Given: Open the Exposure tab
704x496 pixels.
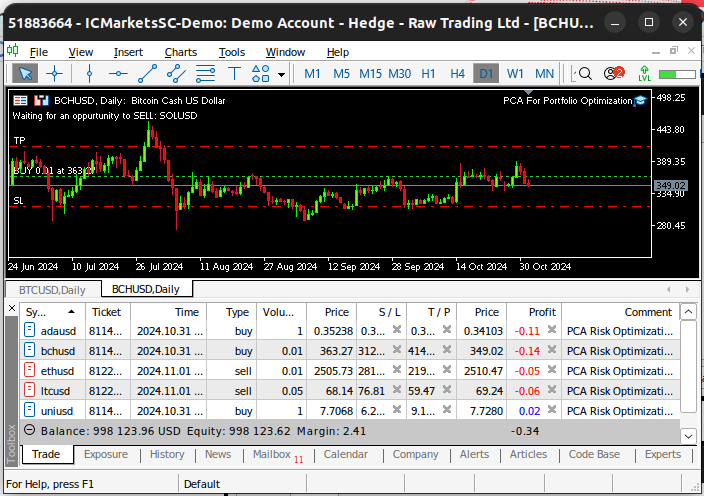Looking at the screenshot, I should 106,455.
